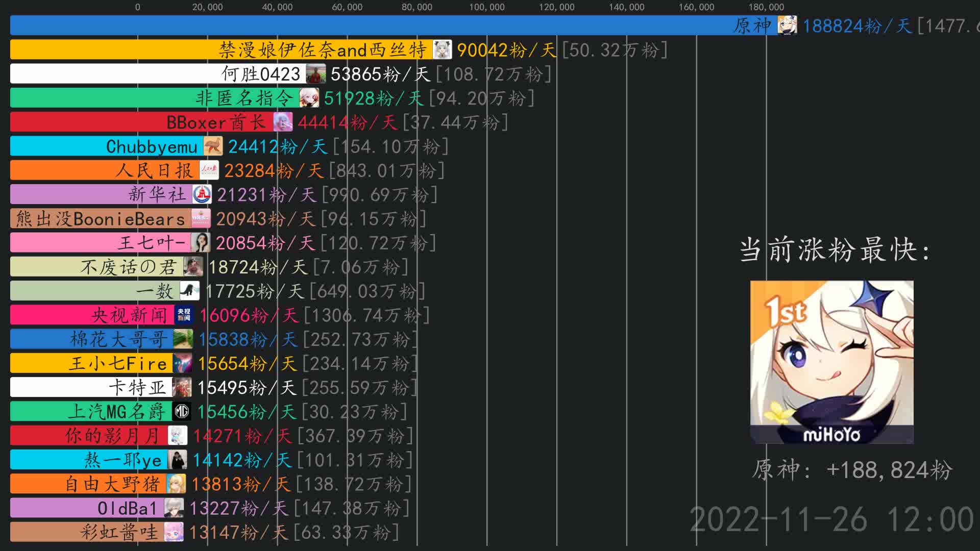Click the large miHoYo 1st place image
The height and width of the screenshot is (551, 980).
(x=832, y=362)
